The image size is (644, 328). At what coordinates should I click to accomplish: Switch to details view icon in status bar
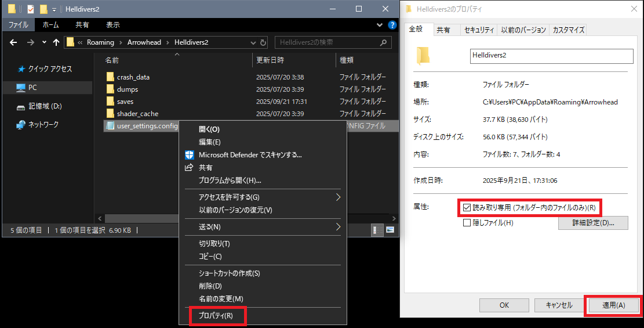pos(377,230)
